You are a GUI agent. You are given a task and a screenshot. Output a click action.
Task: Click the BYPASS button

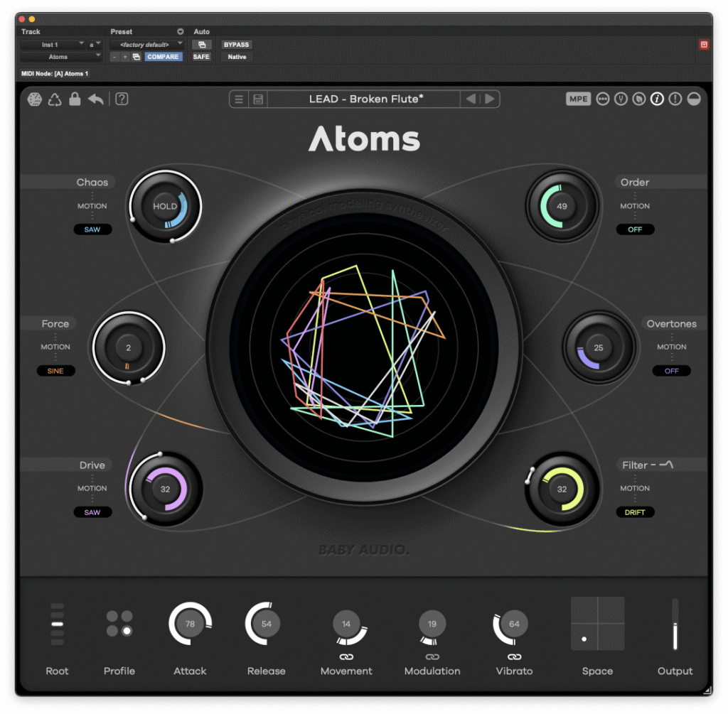[236, 45]
